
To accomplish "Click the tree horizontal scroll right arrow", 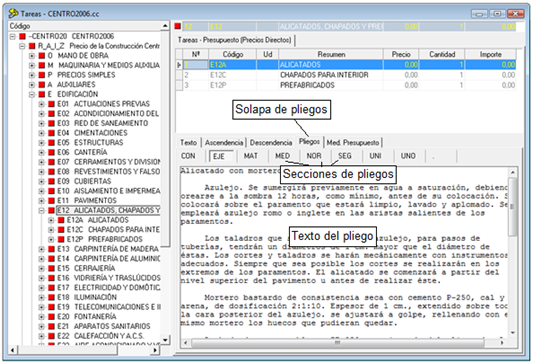I will coord(155,350).
